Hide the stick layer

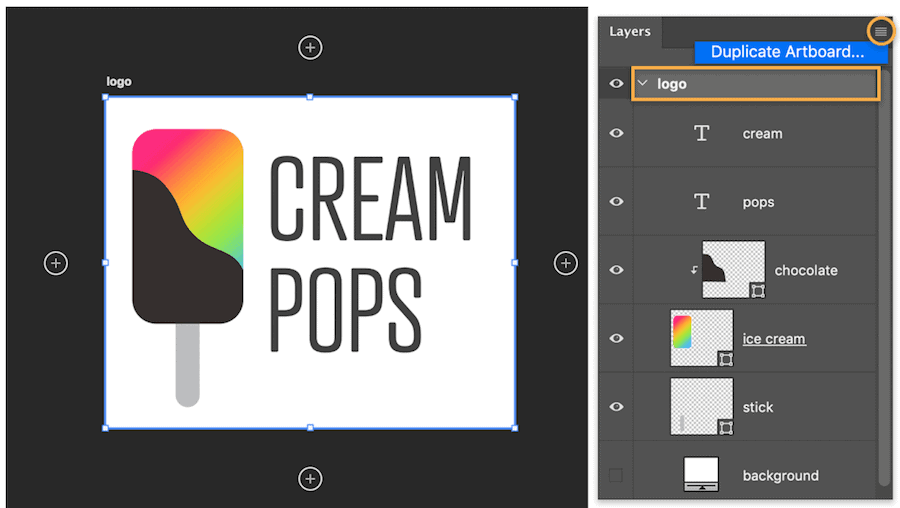coord(616,407)
